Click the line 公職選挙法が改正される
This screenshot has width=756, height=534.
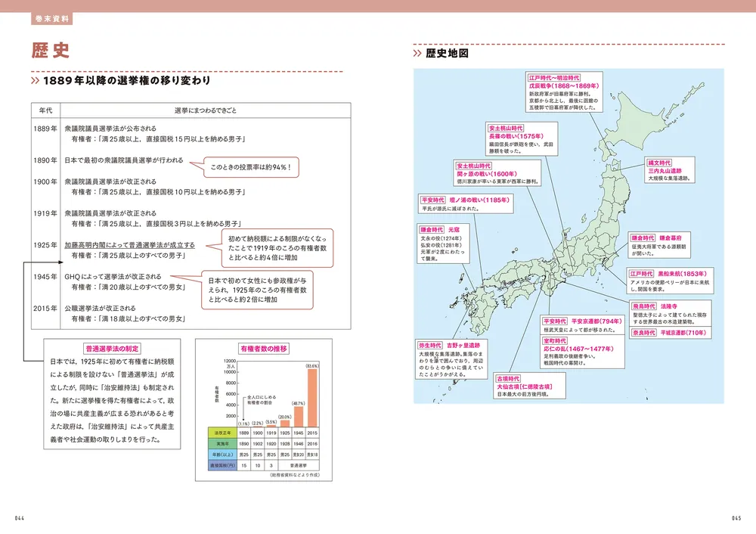click(101, 309)
